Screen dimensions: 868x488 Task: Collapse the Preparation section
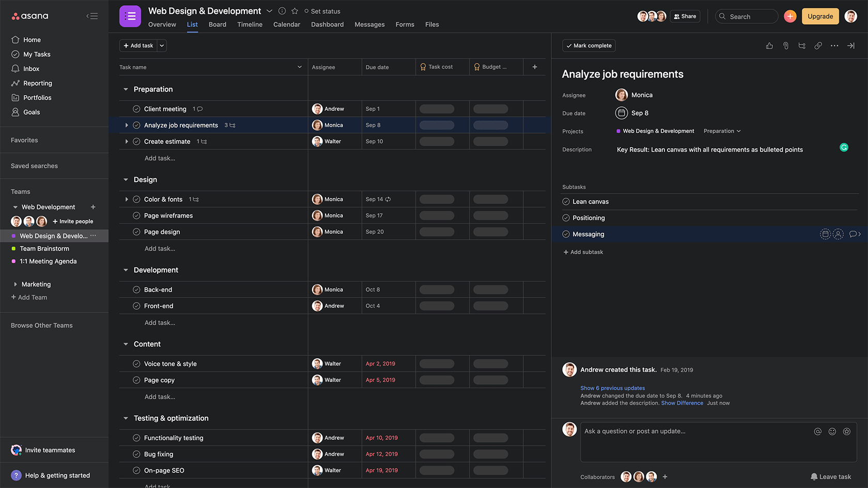tap(125, 89)
